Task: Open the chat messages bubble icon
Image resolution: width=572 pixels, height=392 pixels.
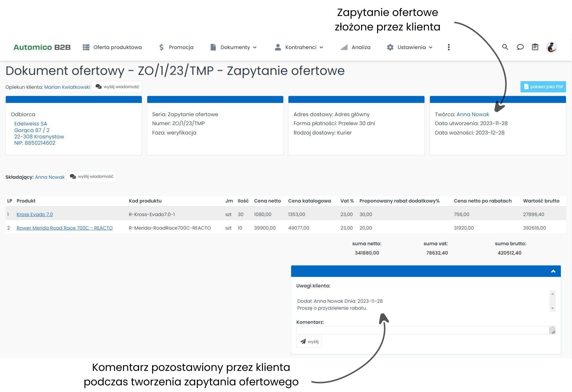Action: (520, 47)
